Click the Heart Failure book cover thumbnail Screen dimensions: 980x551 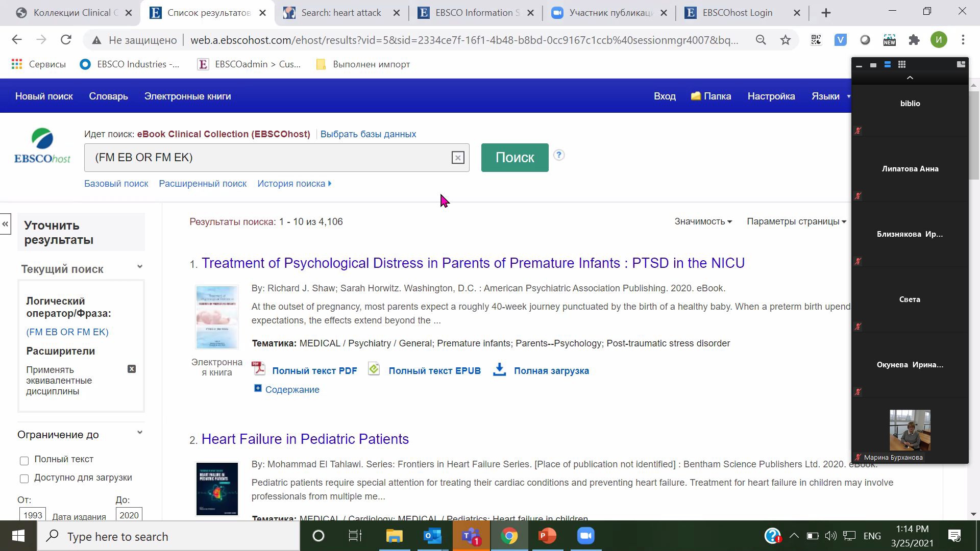pos(217,489)
